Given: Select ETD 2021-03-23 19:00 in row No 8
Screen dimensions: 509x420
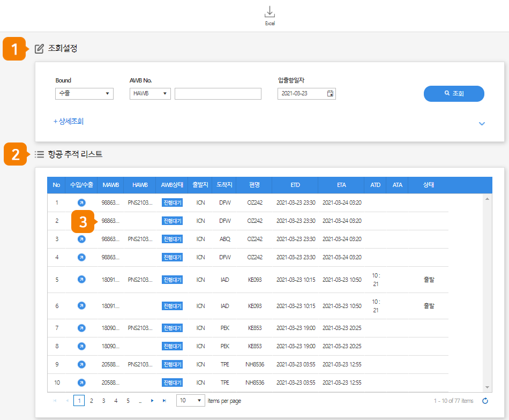Looking at the screenshot, I should [296, 346].
